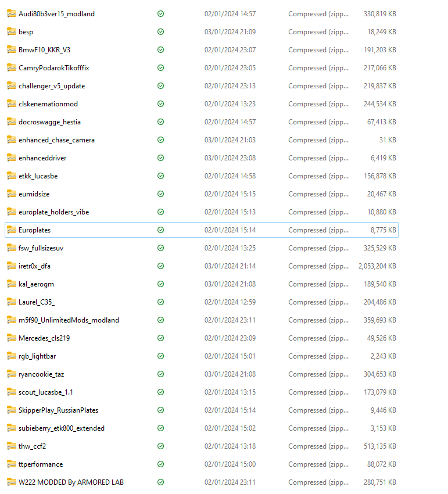Select the clskenemationmod file name
Screen dimensions: 448x494
[x=48, y=104]
